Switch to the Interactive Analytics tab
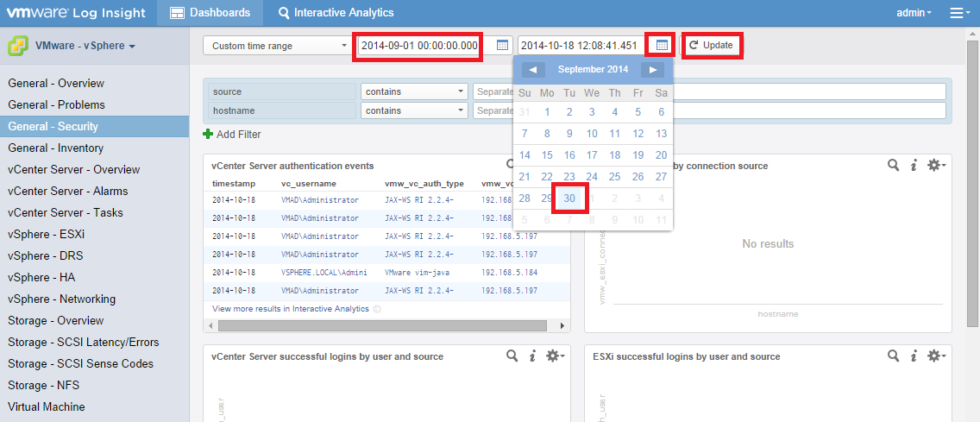Viewport: 980px width, 422px height. (x=336, y=12)
